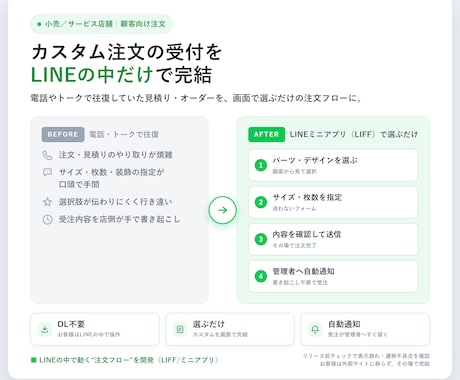Click the step 1 number circle

click(261, 165)
